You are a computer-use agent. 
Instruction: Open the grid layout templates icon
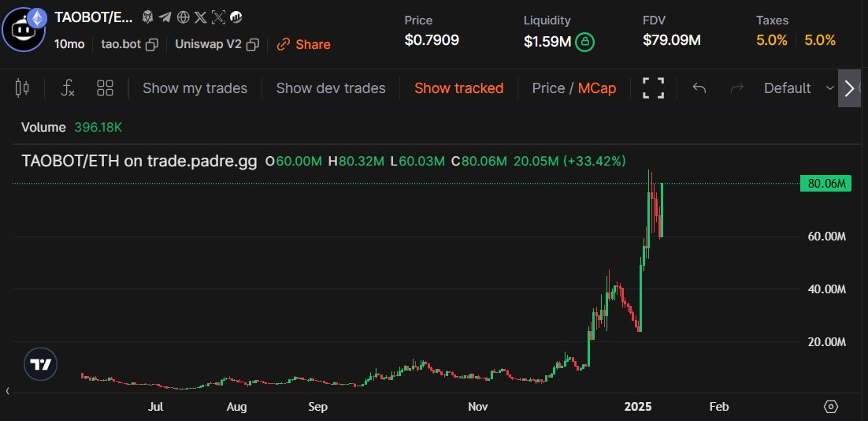(105, 88)
